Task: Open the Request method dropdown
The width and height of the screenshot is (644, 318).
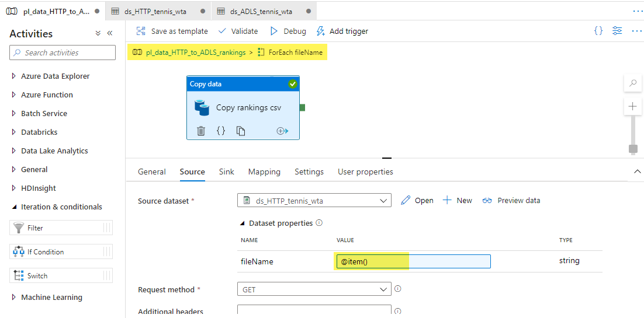Action: [x=384, y=289]
